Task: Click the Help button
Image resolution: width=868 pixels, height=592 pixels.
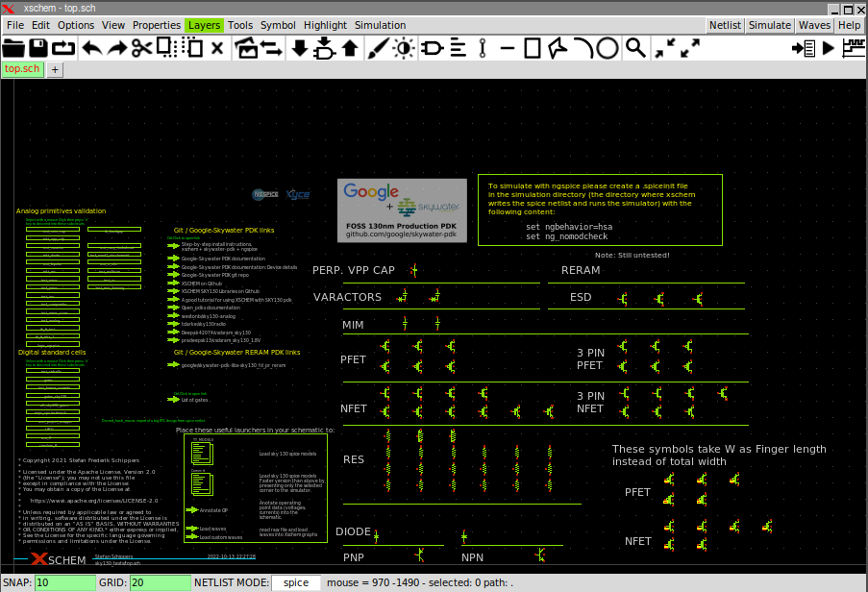Action: click(849, 25)
